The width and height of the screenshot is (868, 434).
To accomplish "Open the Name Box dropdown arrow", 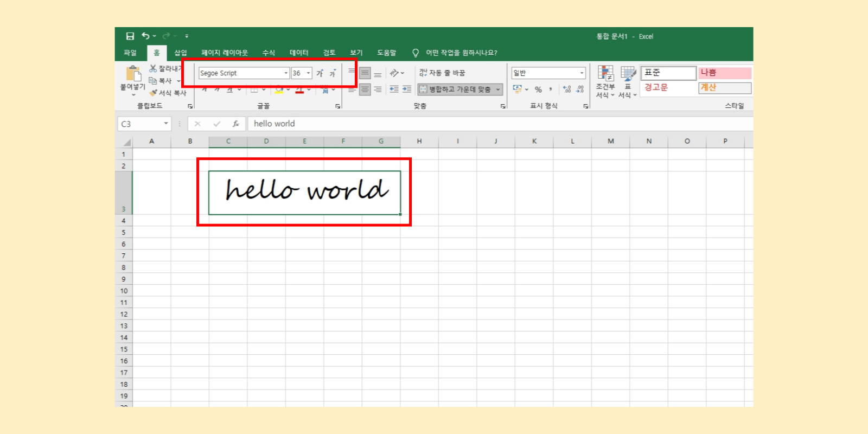I will (166, 124).
